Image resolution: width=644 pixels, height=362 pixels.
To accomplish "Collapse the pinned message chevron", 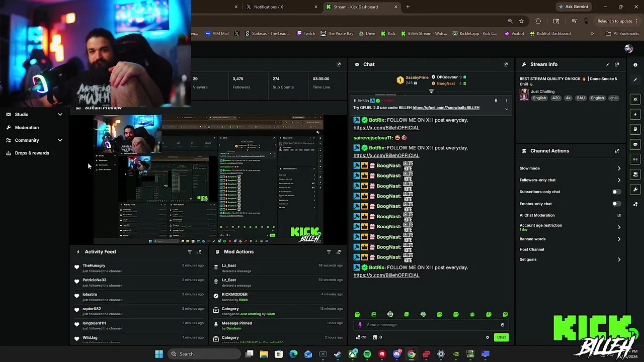I will click(507, 109).
